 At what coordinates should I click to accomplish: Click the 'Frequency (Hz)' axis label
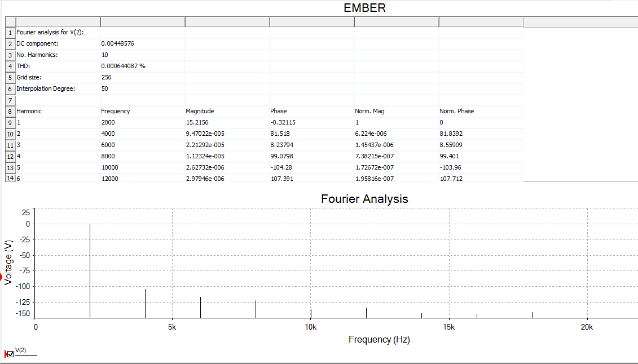click(x=379, y=340)
